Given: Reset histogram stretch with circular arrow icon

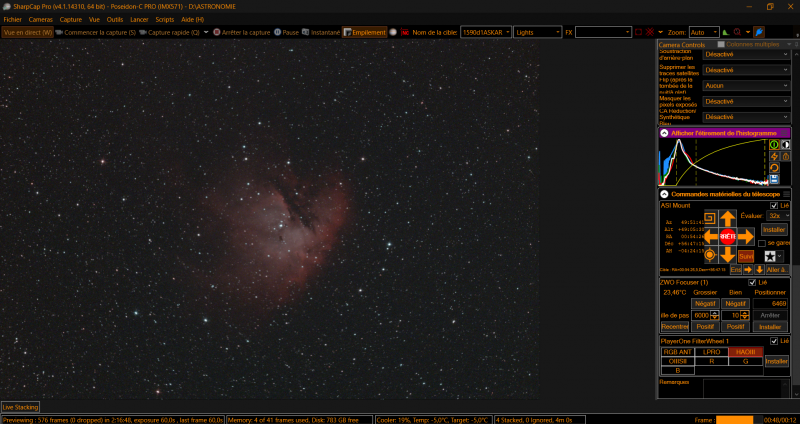Looking at the screenshot, I should [x=774, y=168].
